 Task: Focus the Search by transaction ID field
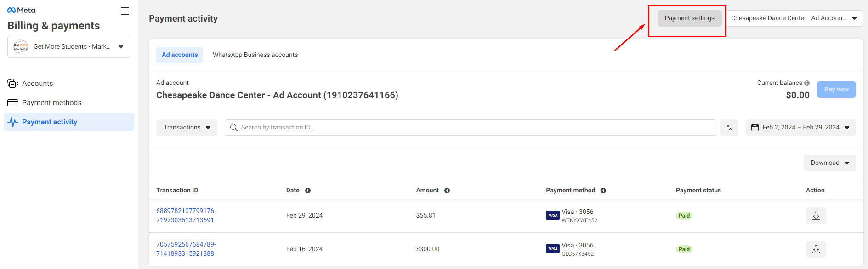470,128
